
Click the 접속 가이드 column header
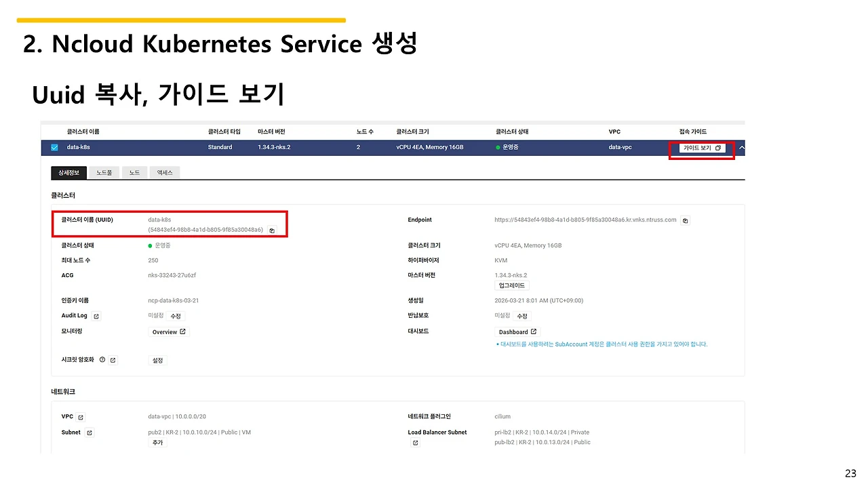pyautogui.click(x=693, y=131)
